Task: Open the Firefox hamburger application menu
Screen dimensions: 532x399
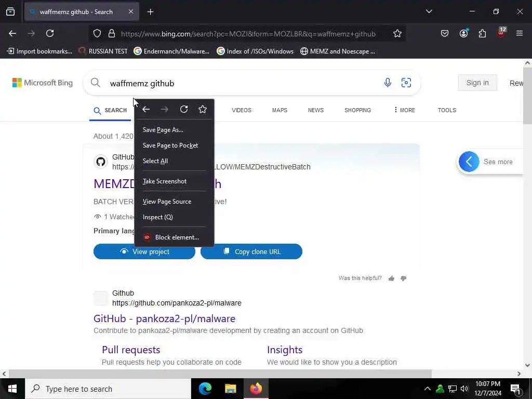Action: [x=520, y=33]
